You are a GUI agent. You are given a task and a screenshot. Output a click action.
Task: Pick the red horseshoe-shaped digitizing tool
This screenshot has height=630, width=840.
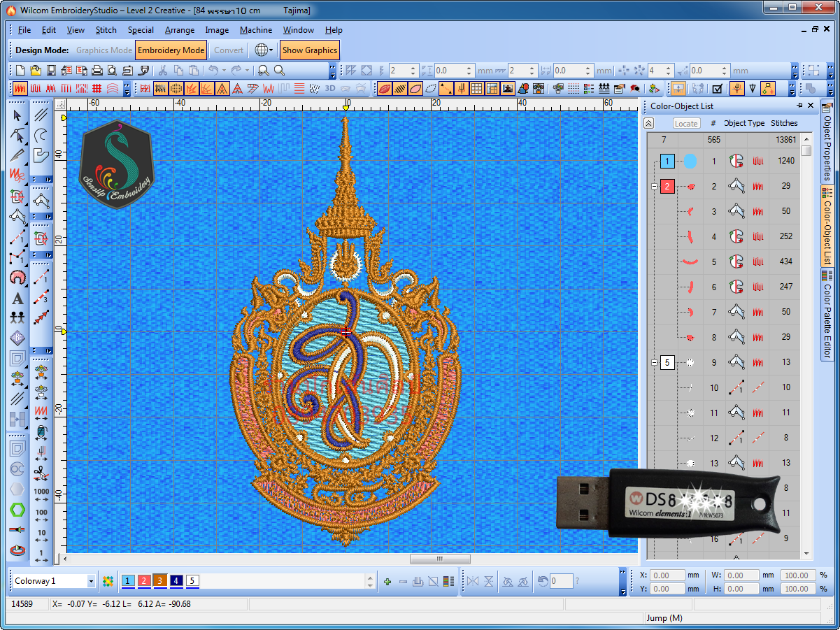pyautogui.click(x=18, y=278)
